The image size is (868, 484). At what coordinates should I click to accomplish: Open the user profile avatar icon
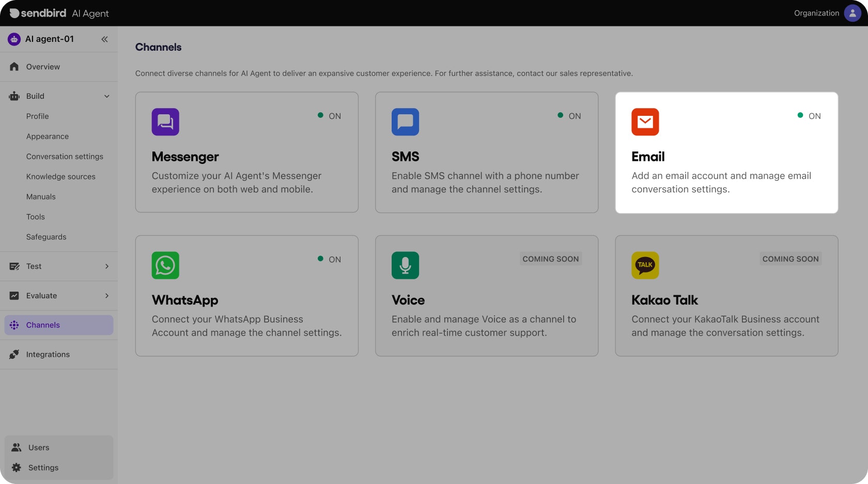coord(853,13)
